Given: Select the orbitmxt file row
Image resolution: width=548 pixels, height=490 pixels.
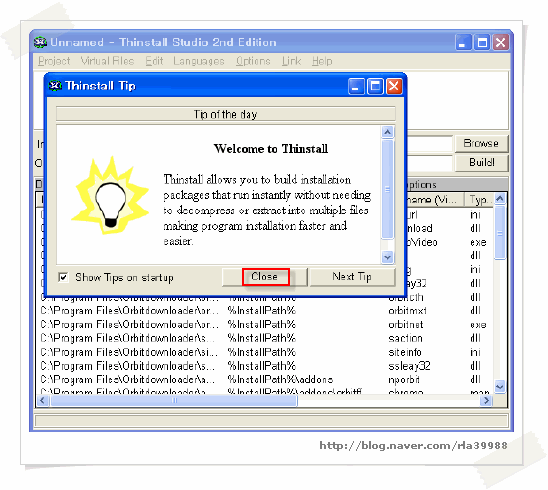Looking at the screenshot, I should point(264,311).
